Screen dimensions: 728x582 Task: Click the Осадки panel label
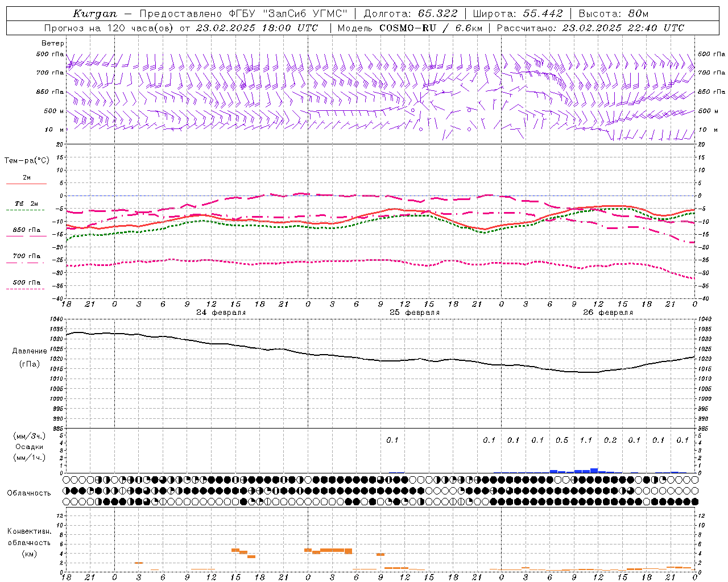coord(30,447)
